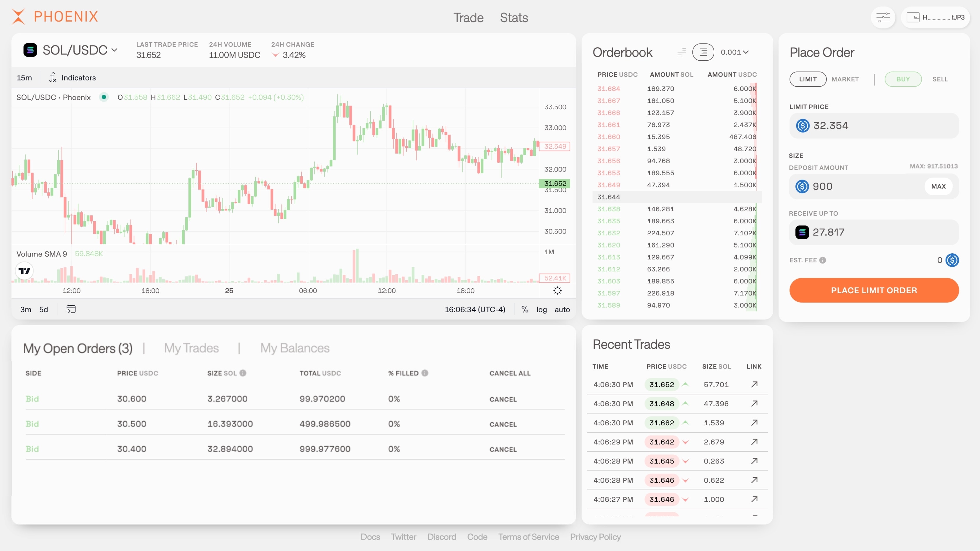Cancel the 30.600 bid order
This screenshot has width=980, height=551.
pyautogui.click(x=503, y=399)
